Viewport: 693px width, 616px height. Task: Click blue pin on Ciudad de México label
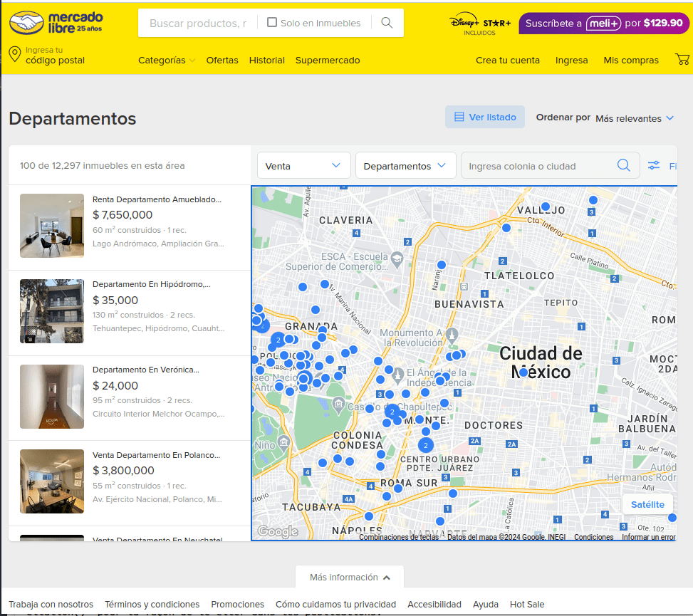click(523, 372)
